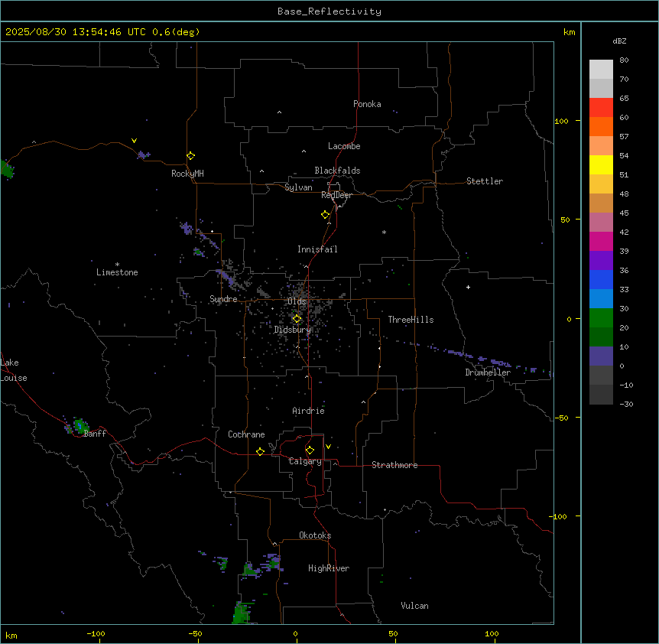Screen dimensions: 659x644
Task: Select the Strathmore label
Action: pyautogui.click(x=394, y=465)
